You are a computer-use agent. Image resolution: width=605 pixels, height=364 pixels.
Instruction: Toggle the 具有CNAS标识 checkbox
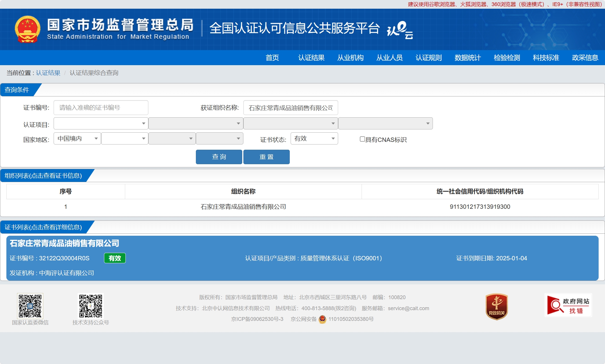pos(362,139)
